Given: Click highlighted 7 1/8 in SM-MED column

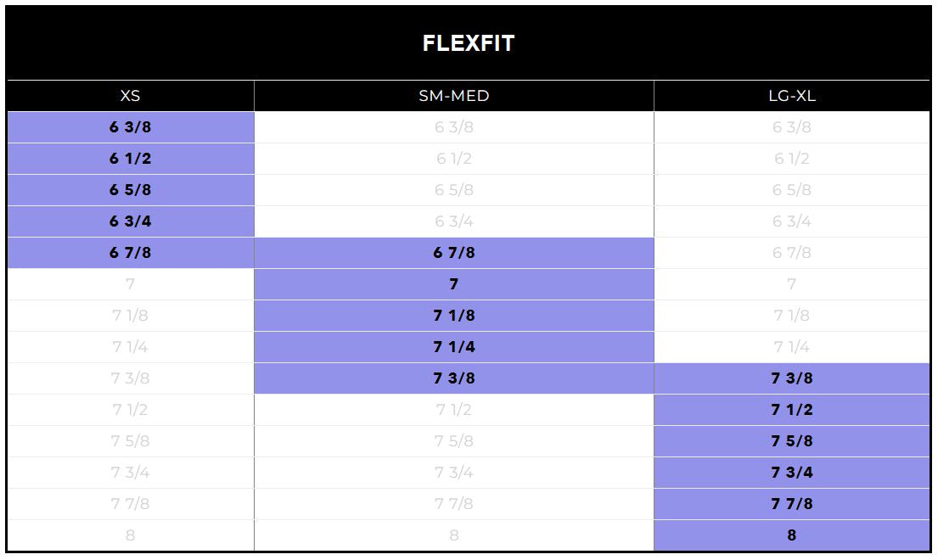Looking at the screenshot, I should 454,316.
